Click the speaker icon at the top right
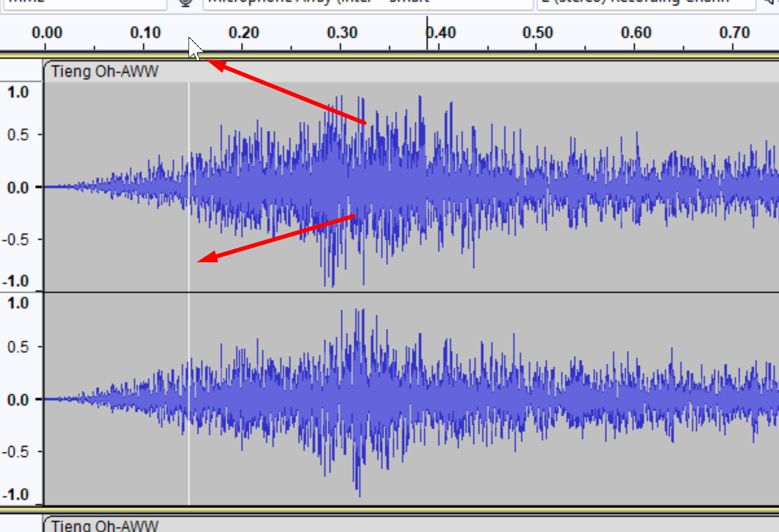 click(771, 3)
